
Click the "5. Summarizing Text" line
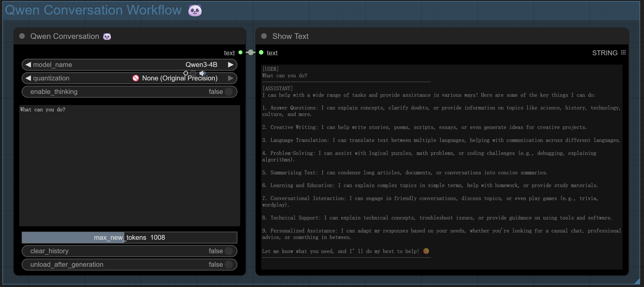coord(405,173)
